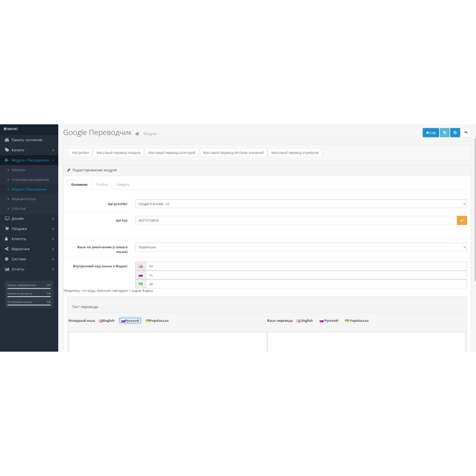The width and height of the screenshot is (476, 476).
Task: Select the Каталог tag icon in sidebar
Action: pos(8,149)
